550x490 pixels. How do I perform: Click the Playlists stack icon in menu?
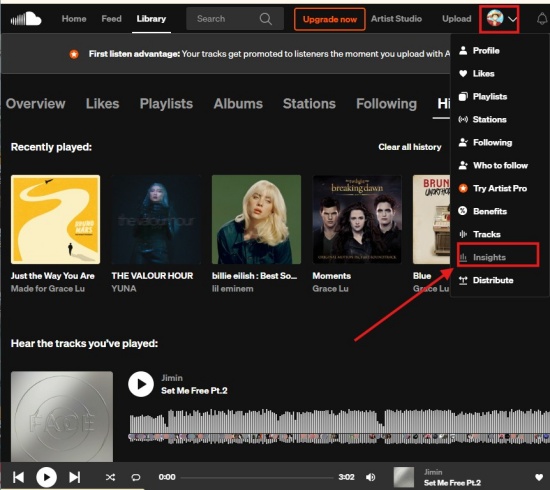pyautogui.click(x=463, y=96)
